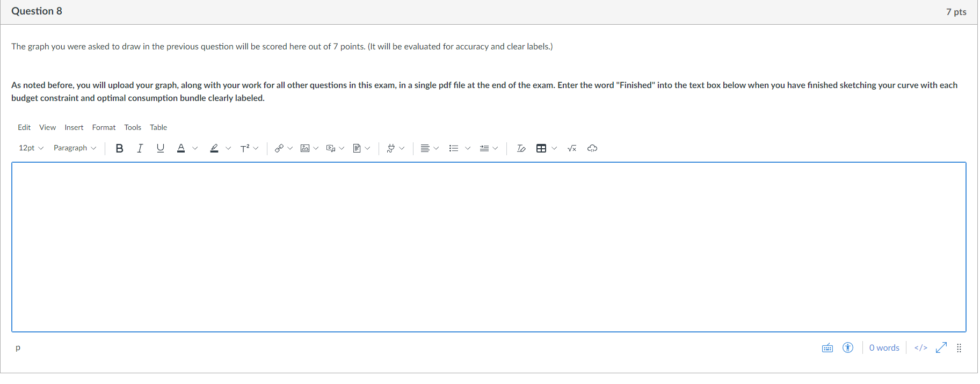Expand highlight color options arrow
The width and height of the screenshot is (980, 384).
tap(228, 148)
